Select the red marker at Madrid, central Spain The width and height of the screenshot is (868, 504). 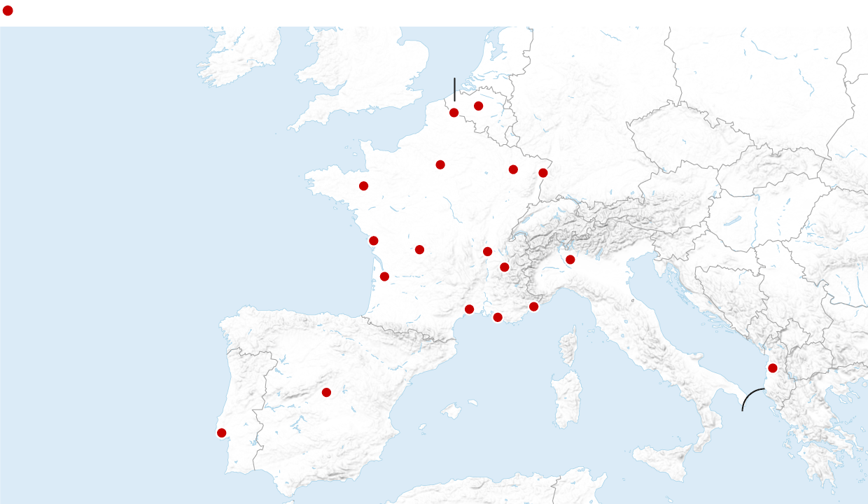[326, 392]
